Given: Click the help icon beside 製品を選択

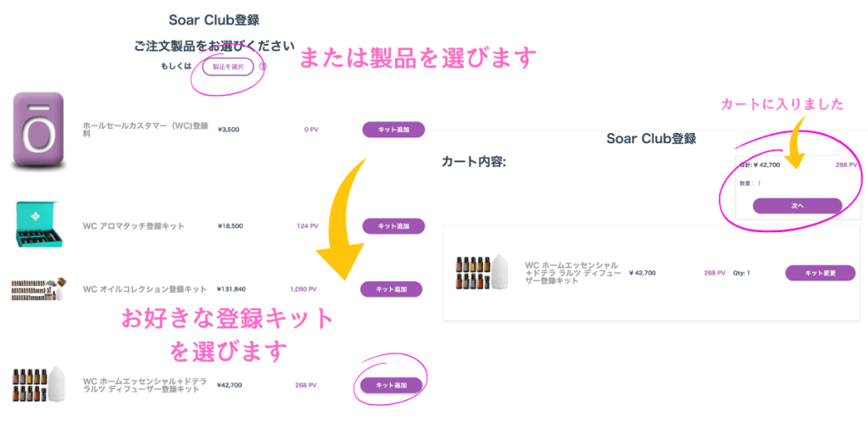Looking at the screenshot, I should (263, 66).
